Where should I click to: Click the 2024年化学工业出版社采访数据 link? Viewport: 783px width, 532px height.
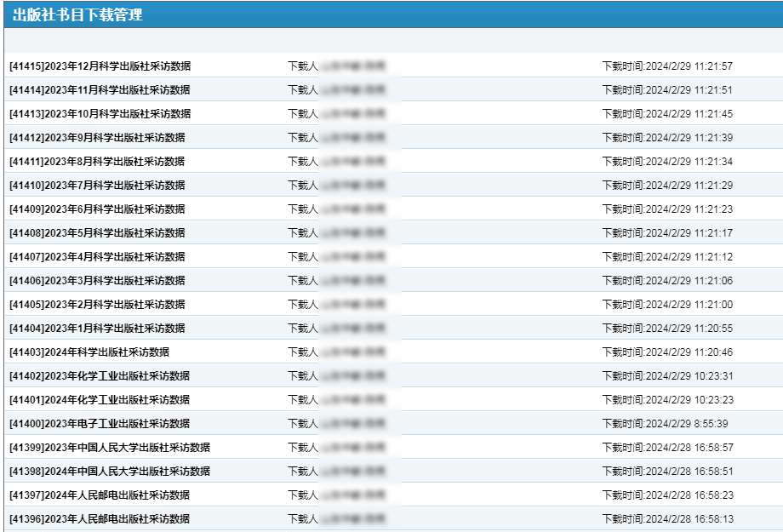100,400
